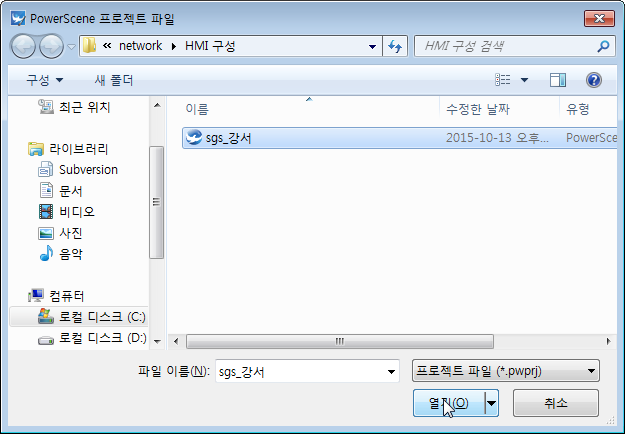Expand the file name history dropdown
The width and height of the screenshot is (625, 434).
(391, 371)
